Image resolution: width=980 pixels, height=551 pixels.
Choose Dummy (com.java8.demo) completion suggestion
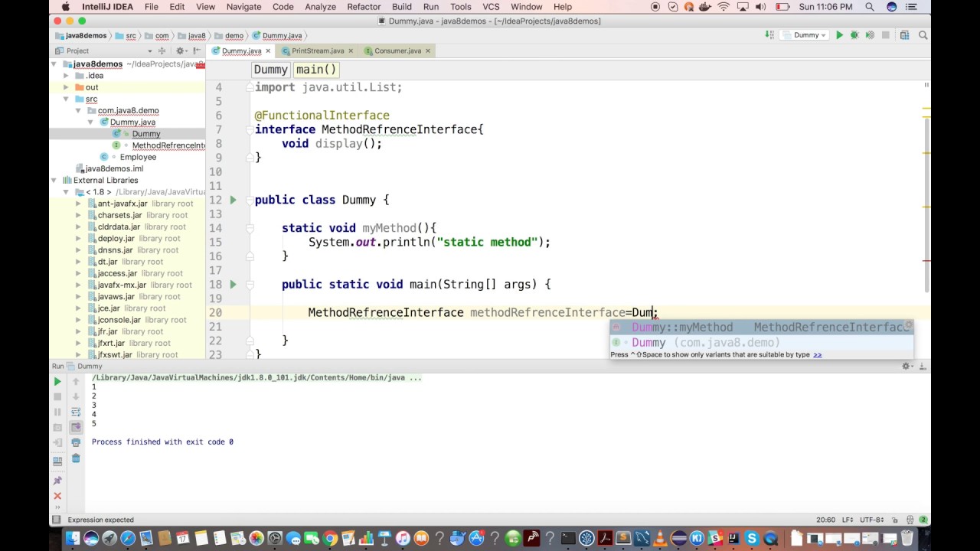click(762, 343)
